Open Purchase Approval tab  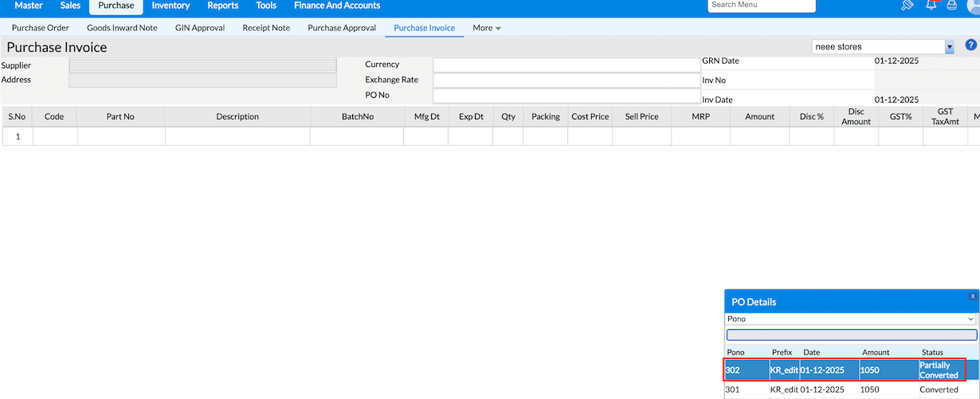pyautogui.click(x=342, y=28)
